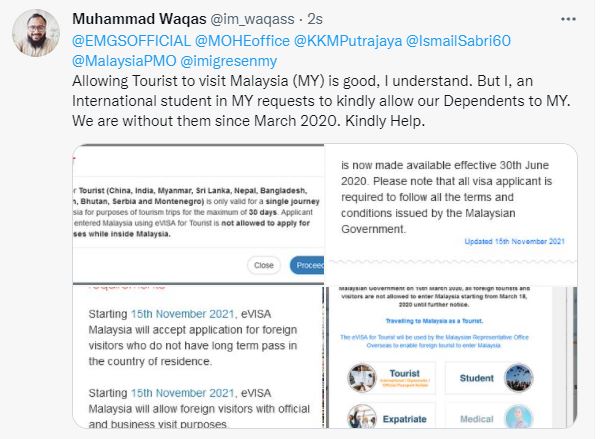Open the @MOHEoffice mention
Screen dimensions: 607x439
242,41
